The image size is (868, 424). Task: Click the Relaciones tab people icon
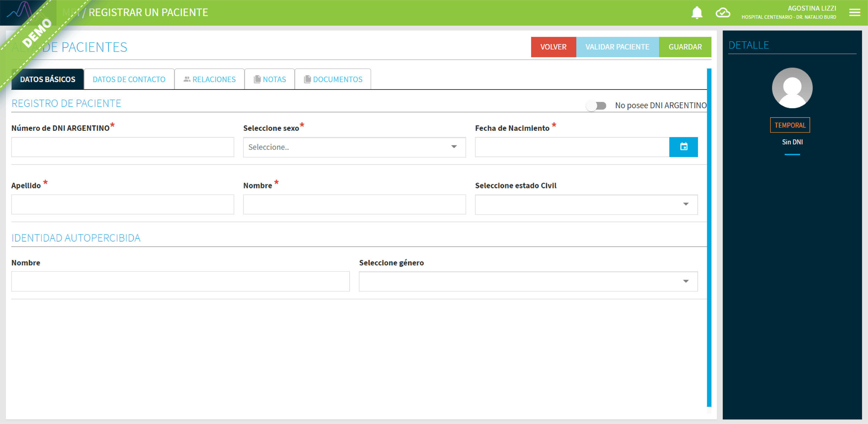tap(187, 79)
